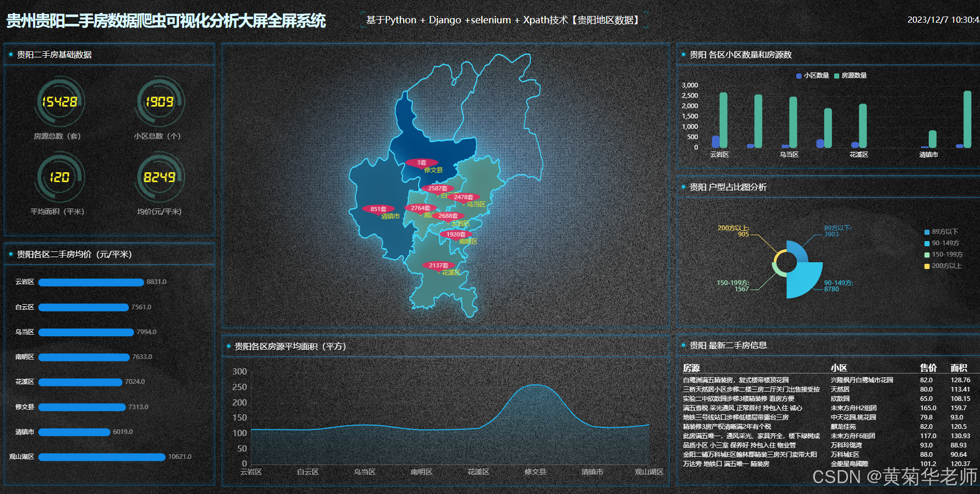This screenshot has height=494, width=980.
Task: Click the 云岩区 label under the bar chart
Action: 719,155
